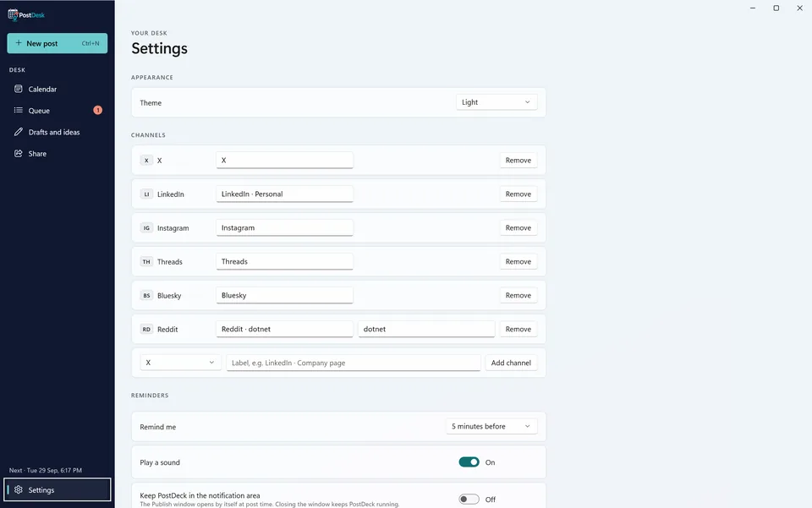Viewport: 812px width, 508px height.
Task: Click the Queue notification badge
Action: [x=97, y=110]
